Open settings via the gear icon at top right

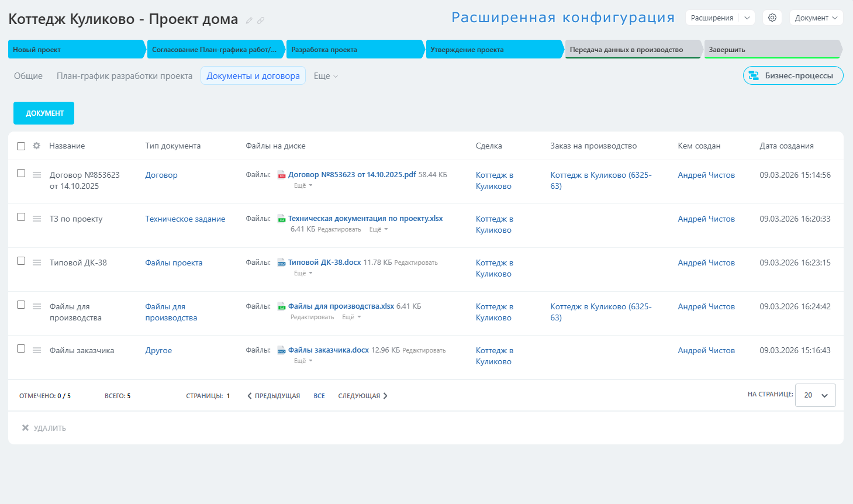[772, 18]
